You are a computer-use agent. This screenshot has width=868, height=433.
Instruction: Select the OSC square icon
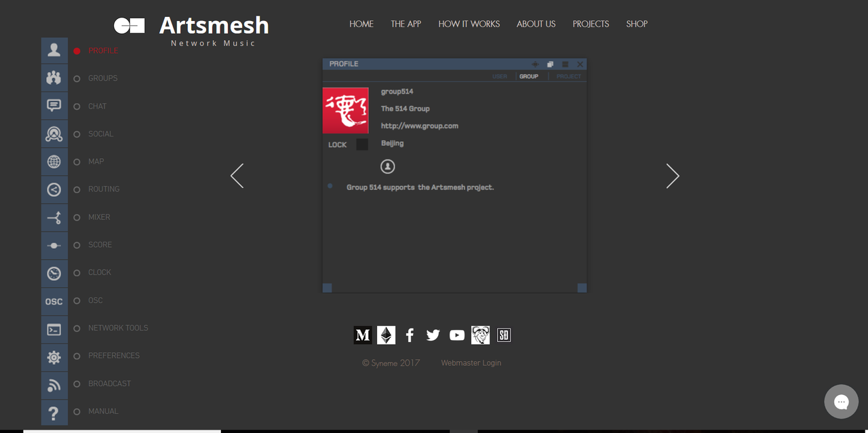pyautogui.click(x=54, y=301)
